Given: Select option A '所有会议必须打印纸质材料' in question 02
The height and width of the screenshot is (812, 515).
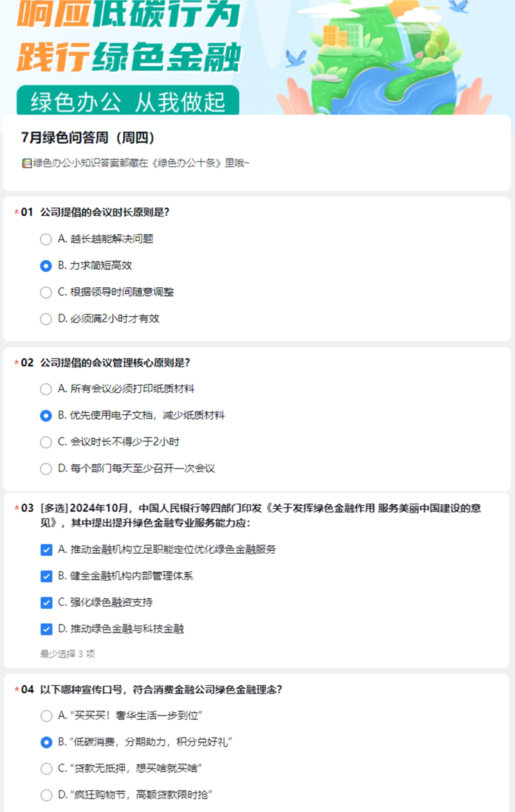Looking at the screenshot, I should coord(46,389).
